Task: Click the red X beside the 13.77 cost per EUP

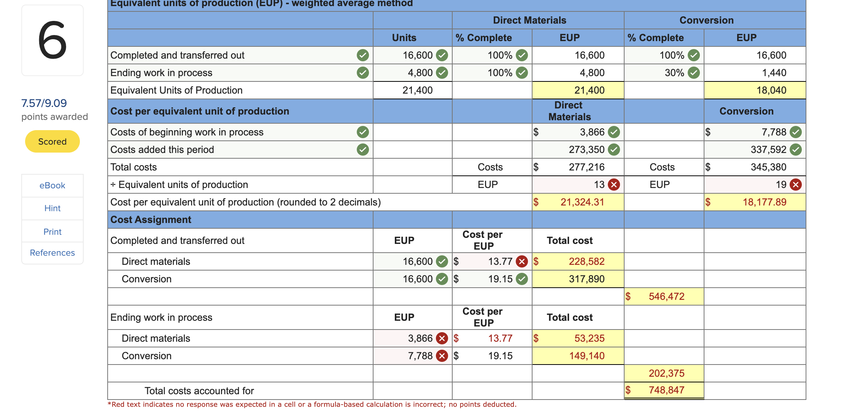Action: click(521, 261)
